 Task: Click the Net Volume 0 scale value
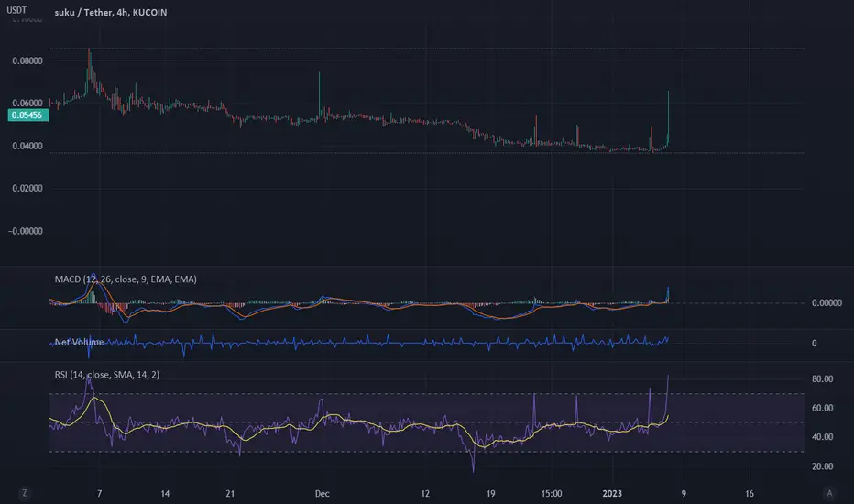[815, 344]
